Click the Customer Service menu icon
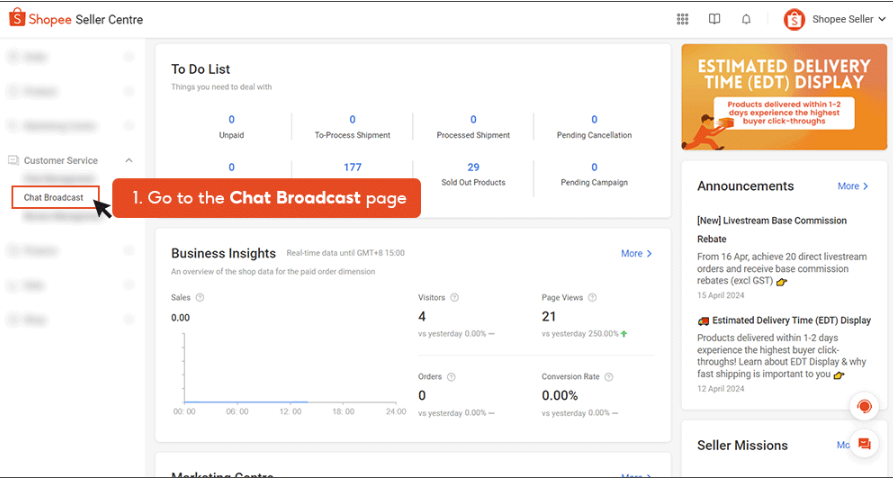 (13, 161)
